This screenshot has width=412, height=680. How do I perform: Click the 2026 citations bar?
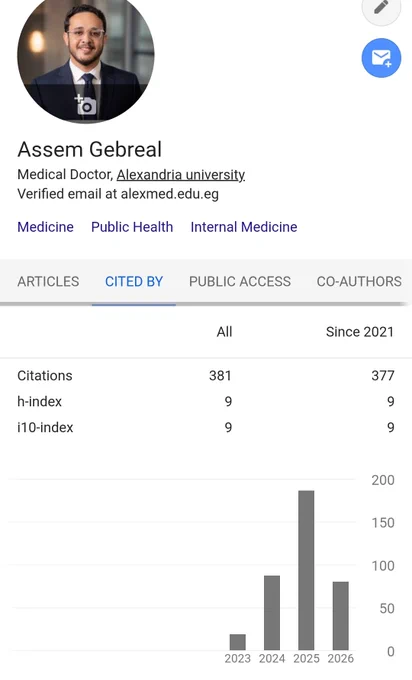340,616
